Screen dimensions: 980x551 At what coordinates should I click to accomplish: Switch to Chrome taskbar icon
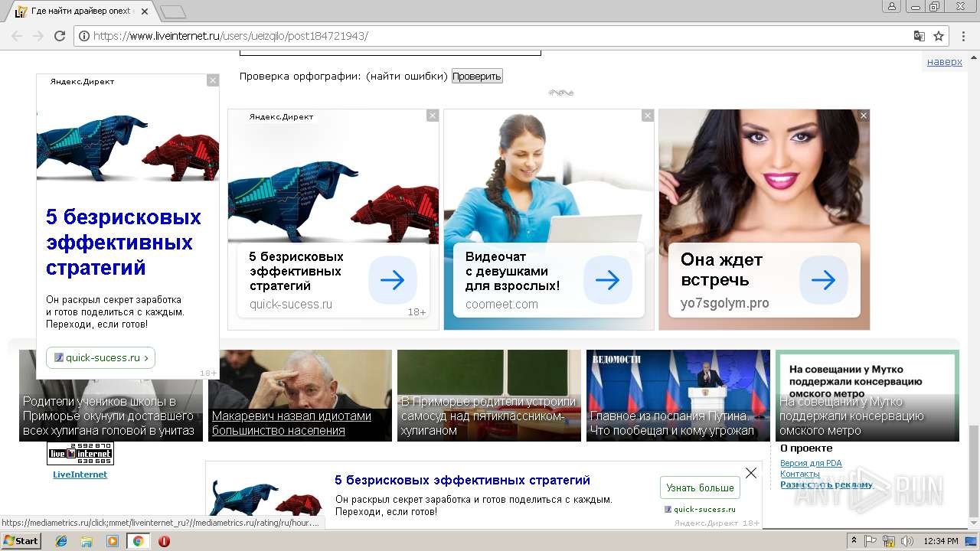point(138,541)
